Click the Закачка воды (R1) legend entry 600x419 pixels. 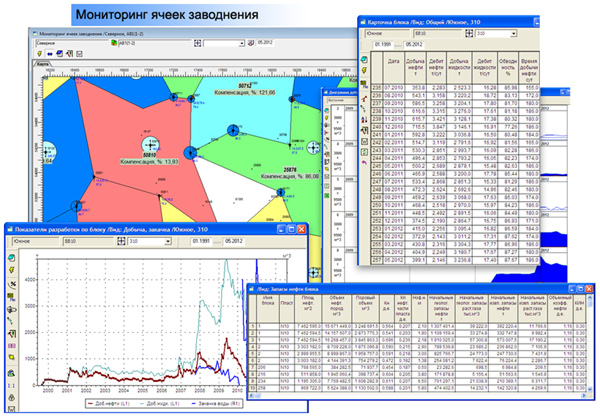215,403
